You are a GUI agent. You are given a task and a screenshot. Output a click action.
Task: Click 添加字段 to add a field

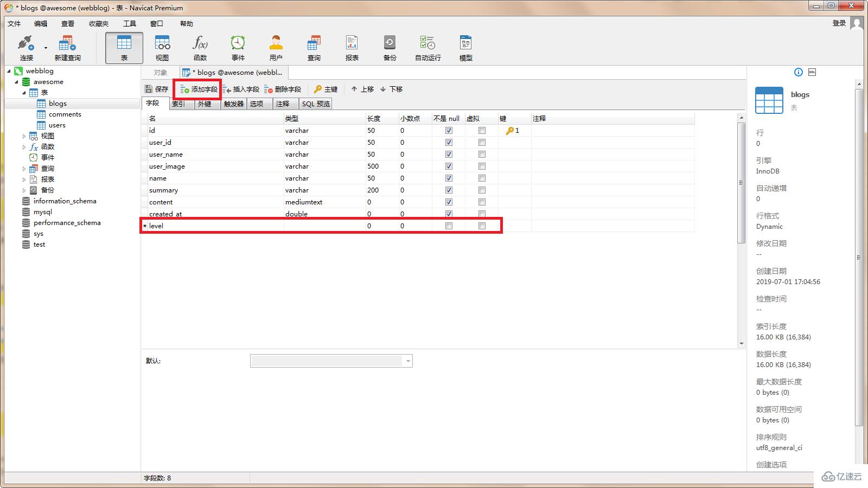pos(199,89)
